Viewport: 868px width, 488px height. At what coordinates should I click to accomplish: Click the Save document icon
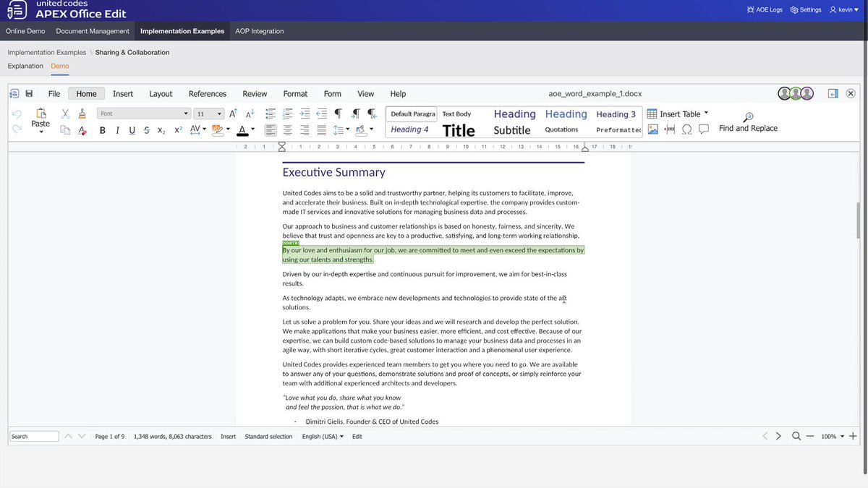click(x=29, y=94)
